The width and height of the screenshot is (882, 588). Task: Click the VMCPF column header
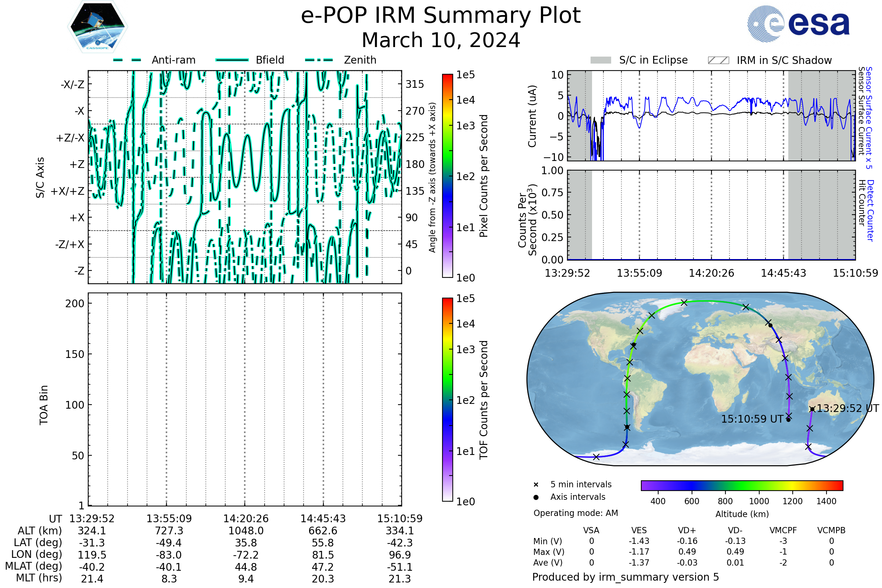point(783,530)
